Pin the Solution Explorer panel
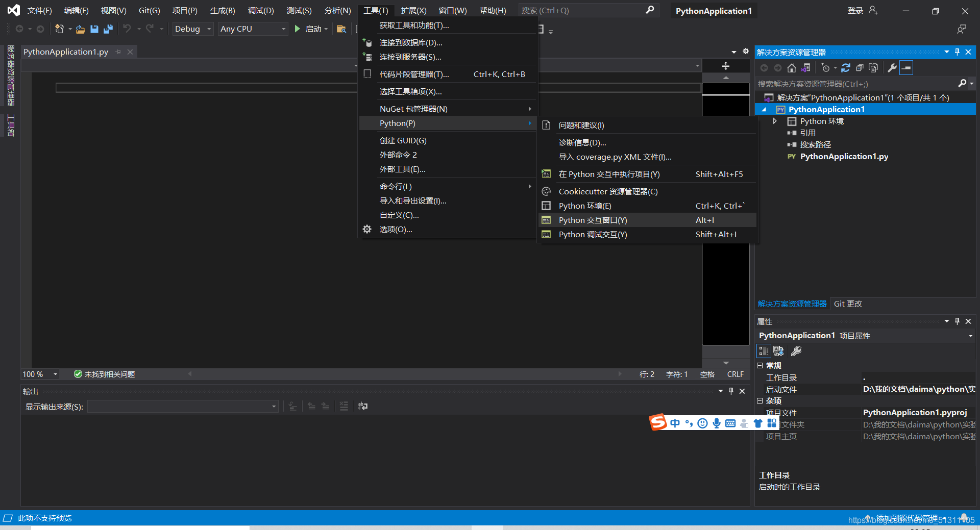The width and height of the screenshot is (980, 530). pos(957,52)
